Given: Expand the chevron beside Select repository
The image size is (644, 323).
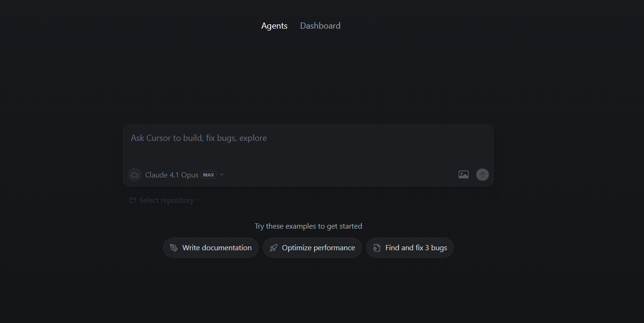Looking at the screenshot, I should click(198, 200).
